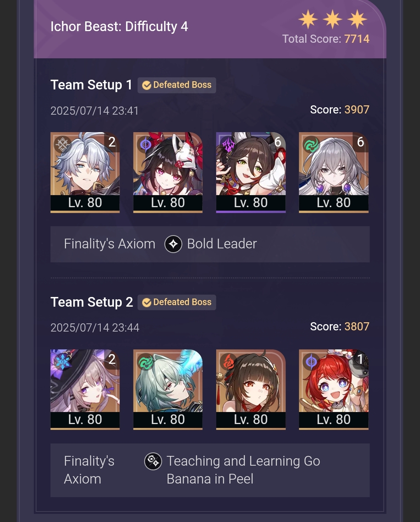Select the silver-haired Wind character in Team Setup 1
Viewport: 420px width, 522px height.
click(334, 172)
